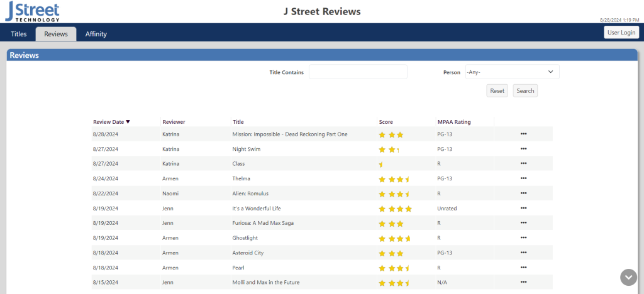Open the ellipsis menu for Asteroid City
Viewport: 644px width, 294px height.
523,253
